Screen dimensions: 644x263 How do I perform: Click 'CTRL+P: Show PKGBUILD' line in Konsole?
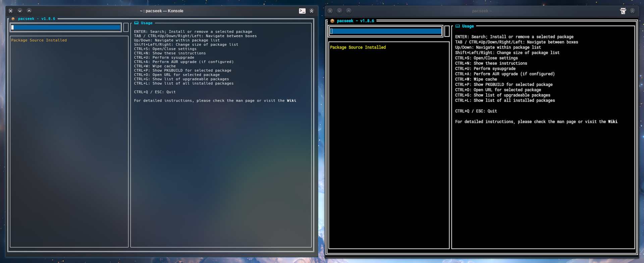click(x=183, y=71)
